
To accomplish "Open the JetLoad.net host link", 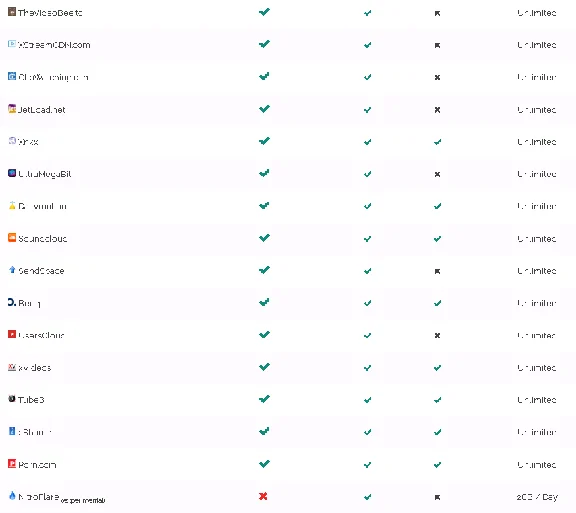I will click(42, 110).
